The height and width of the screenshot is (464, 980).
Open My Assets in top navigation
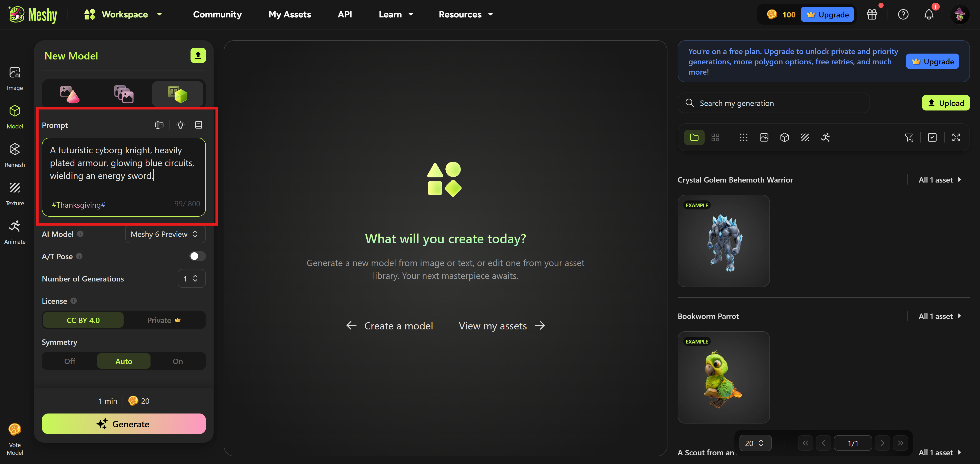(289, 14)
